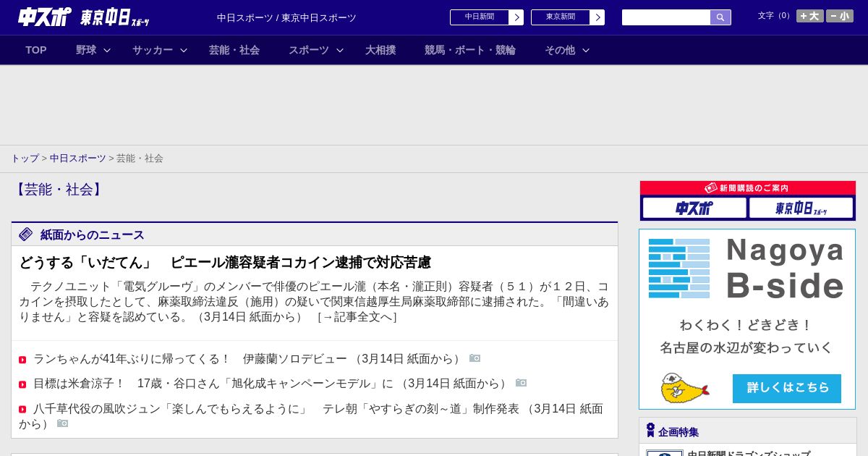The image size is (868, 456).
Task: Click the 紙面からのニュース newspaper icon
Action: [x=26, y=235]
